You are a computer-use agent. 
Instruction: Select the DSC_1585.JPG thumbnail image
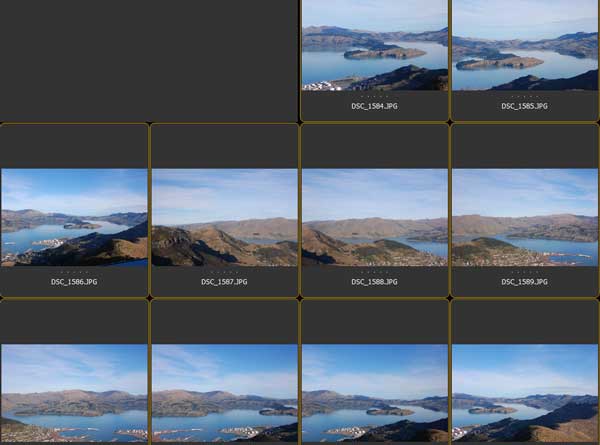pos(525,45)
